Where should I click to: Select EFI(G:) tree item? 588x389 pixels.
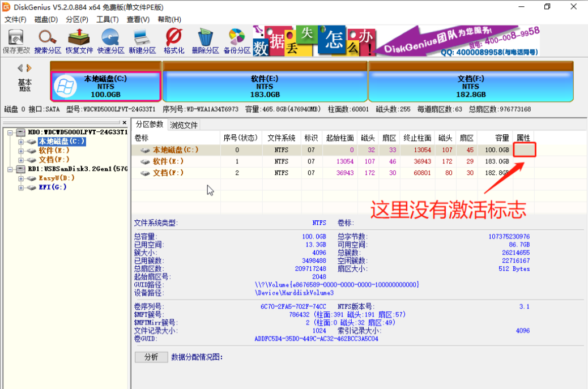click(x=53, y=187)
